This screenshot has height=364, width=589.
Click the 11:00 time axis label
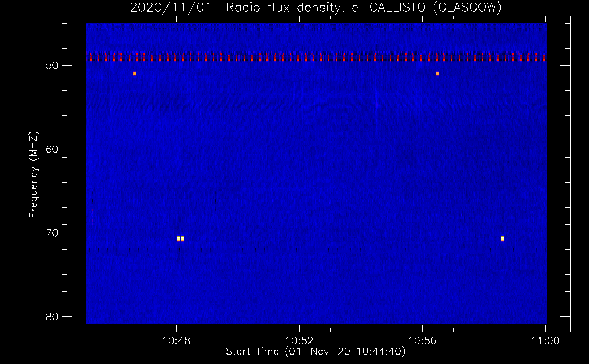pyautogui.click(x=545, y=341)
